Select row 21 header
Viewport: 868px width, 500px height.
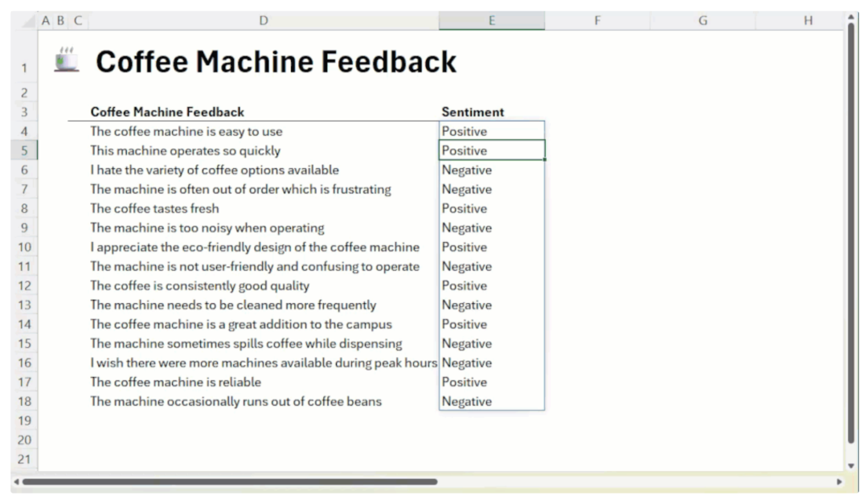24,459
